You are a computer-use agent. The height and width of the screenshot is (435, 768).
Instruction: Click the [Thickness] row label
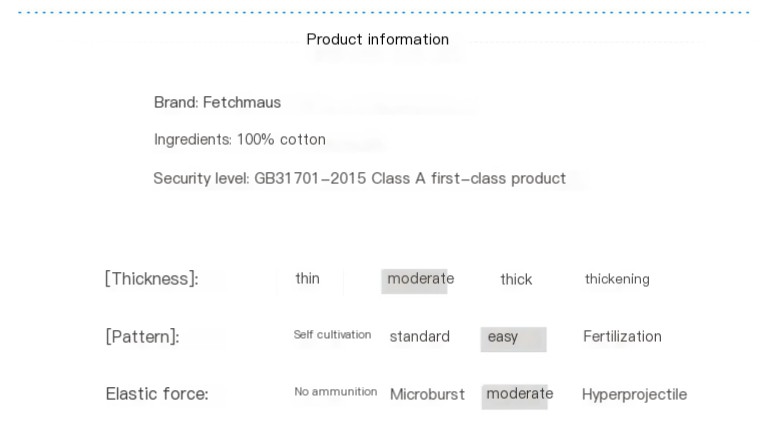click(x=151, y=279)
